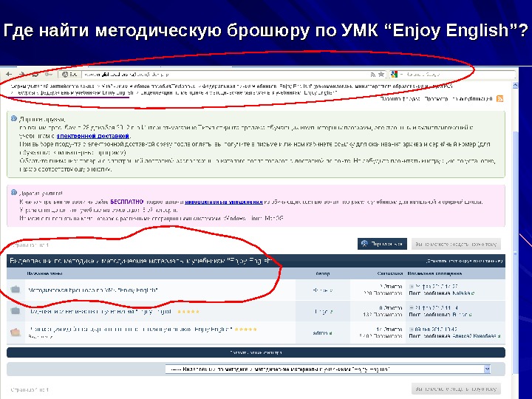Click the 'Название темы' column header
The width and height of the screenshot is (532, 399).
pyautogui.click(x=44, y=273)
